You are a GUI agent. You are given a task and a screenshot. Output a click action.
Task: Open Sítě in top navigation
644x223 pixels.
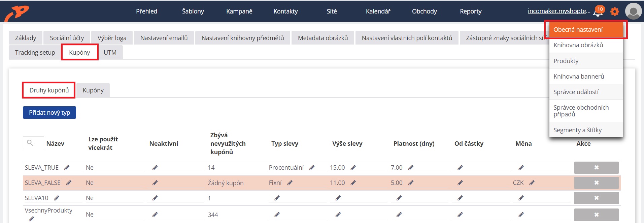[332, 11]
